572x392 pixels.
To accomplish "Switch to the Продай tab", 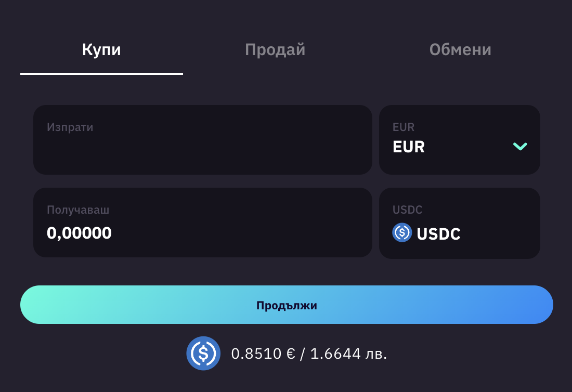I will 275,50.
